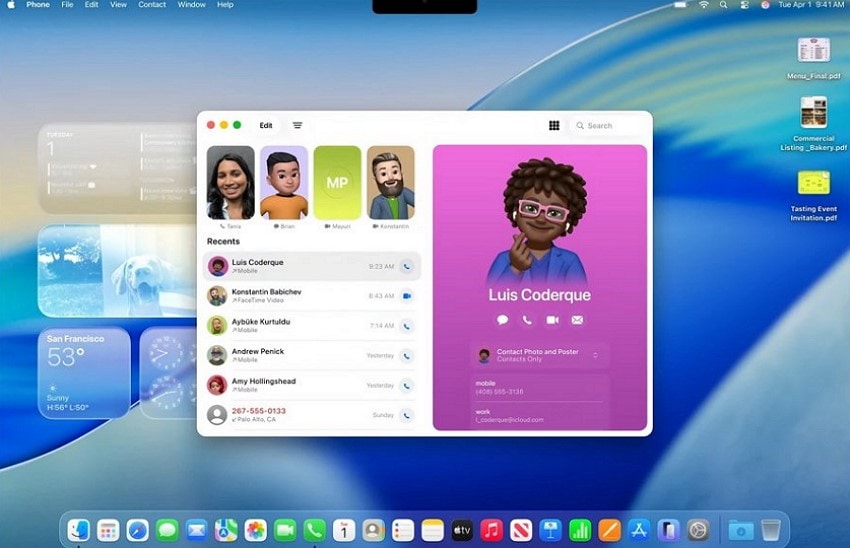The height and width of the screenshot is (548, 850).
Task: Open Reminders in the Dock
Action: point(403,530)
